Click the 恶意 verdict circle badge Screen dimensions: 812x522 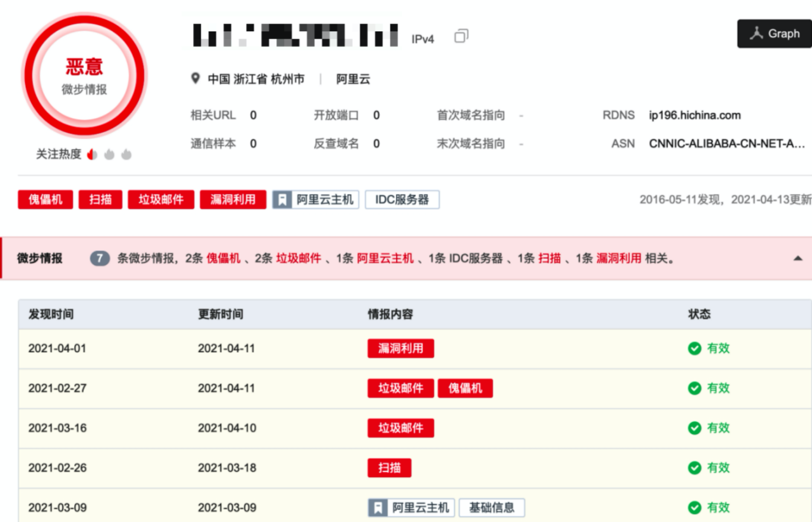point(84,75)
